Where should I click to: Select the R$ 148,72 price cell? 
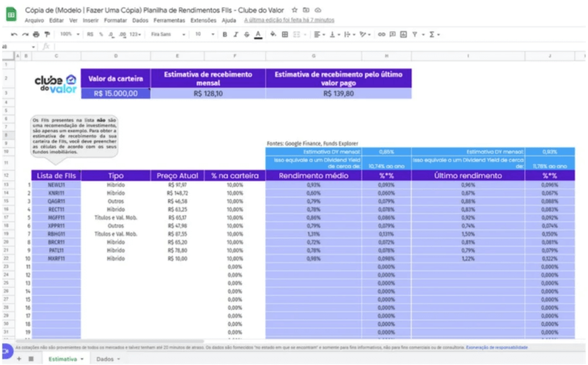click(177, 193)
